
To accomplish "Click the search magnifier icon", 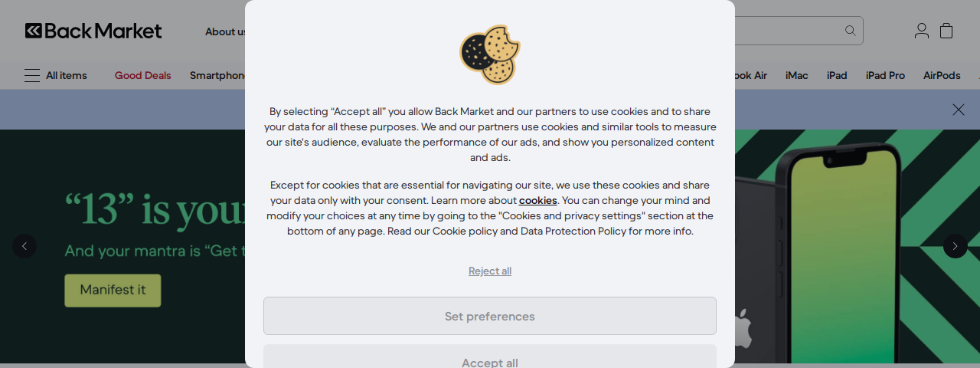I will 850,31.
